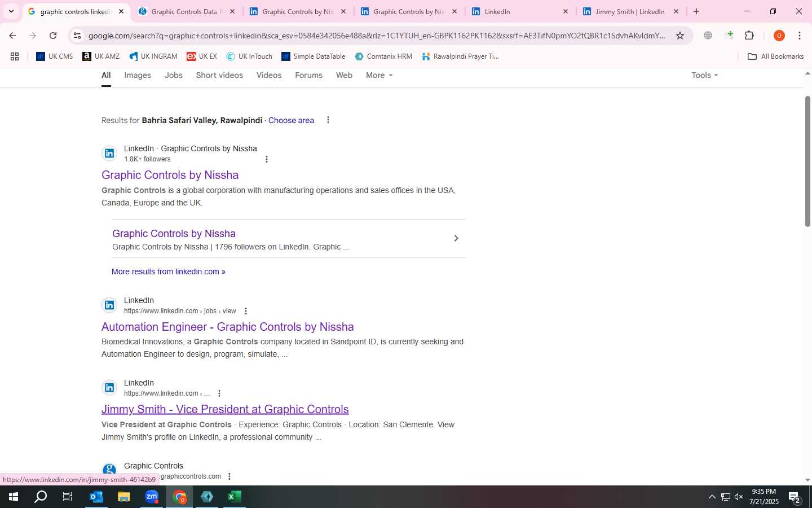Open the UK InTouch bookmark
Screen dimensions: 812x508
(249, 56)
